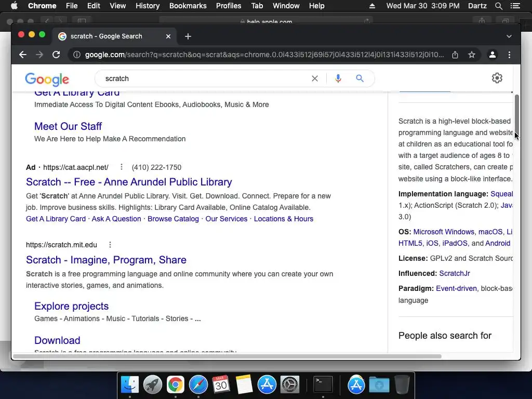The image size is (532, 399).
Task: Open the Bookmarks menu
Action: 188,6
